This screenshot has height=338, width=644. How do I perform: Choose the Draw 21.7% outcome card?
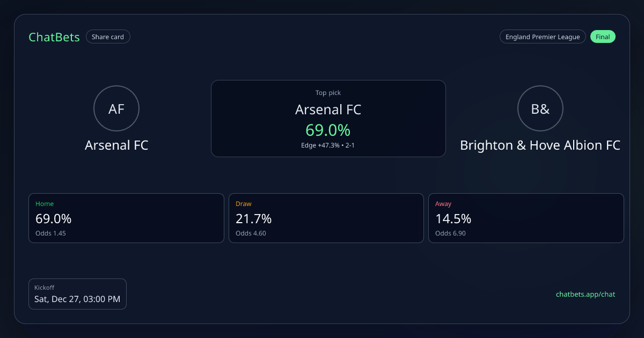click(x=326, y=218)
